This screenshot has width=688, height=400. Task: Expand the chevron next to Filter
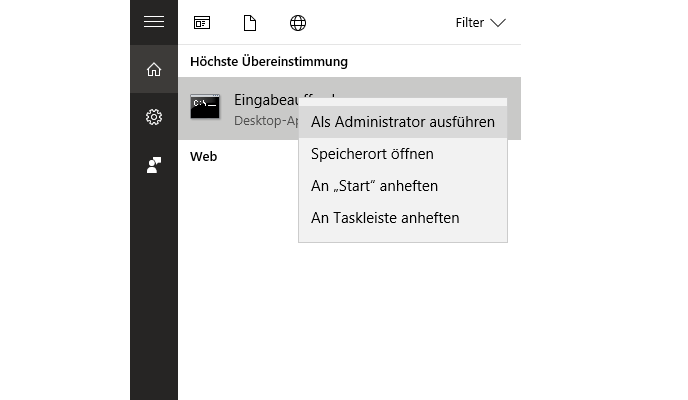[498, 22]
